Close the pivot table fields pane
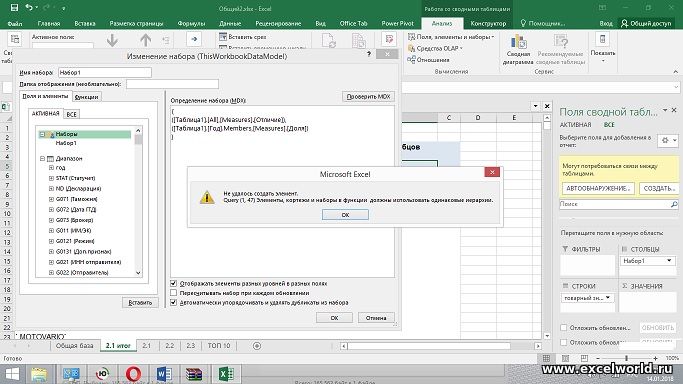 (674, 111)
